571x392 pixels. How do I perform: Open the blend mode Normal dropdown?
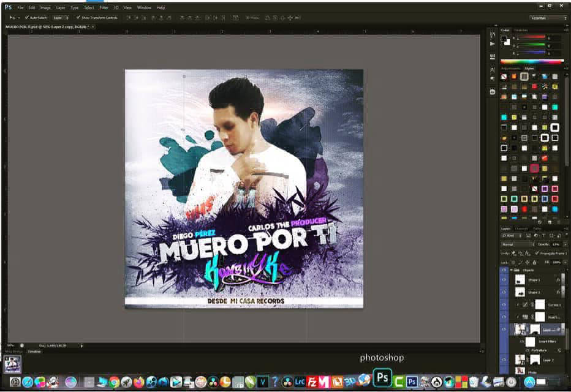[518, 244]
